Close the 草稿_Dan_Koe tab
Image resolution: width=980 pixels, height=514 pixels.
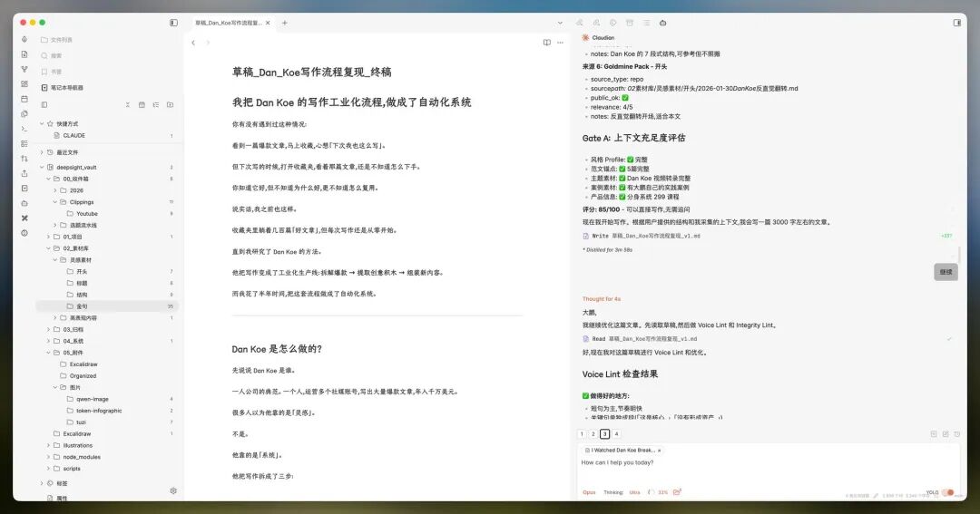click(x=268, y=23)
